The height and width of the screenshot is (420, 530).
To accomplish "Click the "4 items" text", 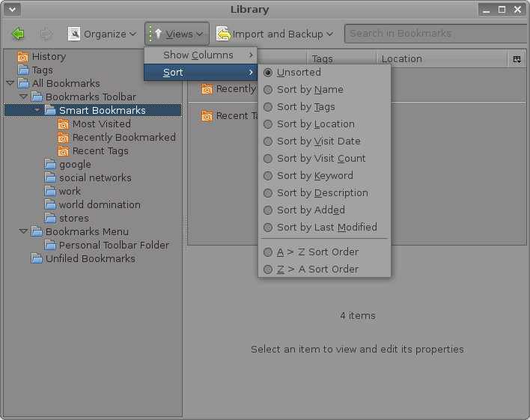I will (x=358, y=315).
